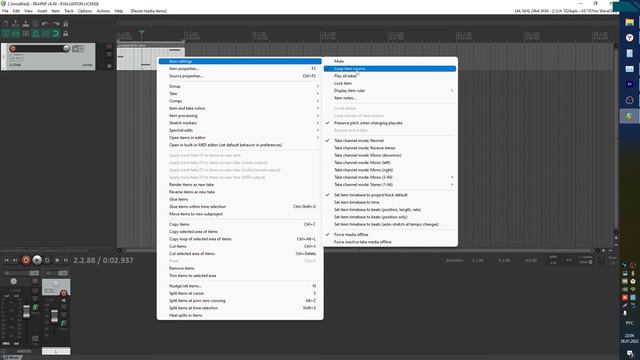The image size is (640, 360).
Task: Click Go to end transport button
Action: pos(15,260)
